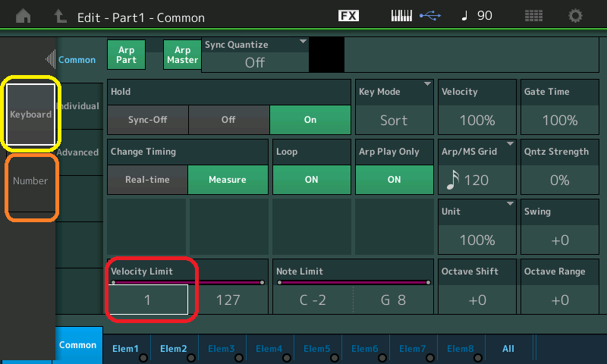Screen dimensions: 607x364
Task: Select the All elements tab
Action: coord(508,349)
